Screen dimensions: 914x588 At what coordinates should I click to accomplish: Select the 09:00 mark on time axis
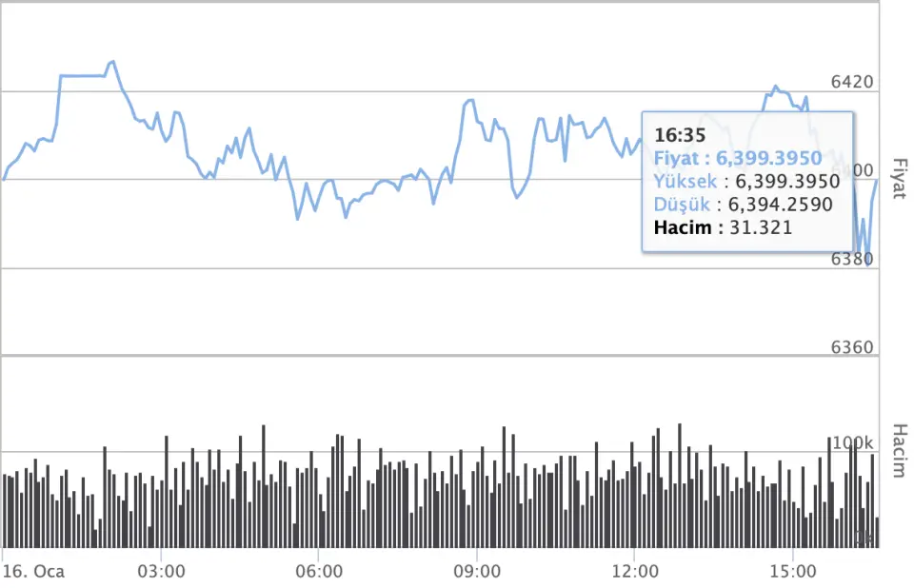[x=477, y=572]
